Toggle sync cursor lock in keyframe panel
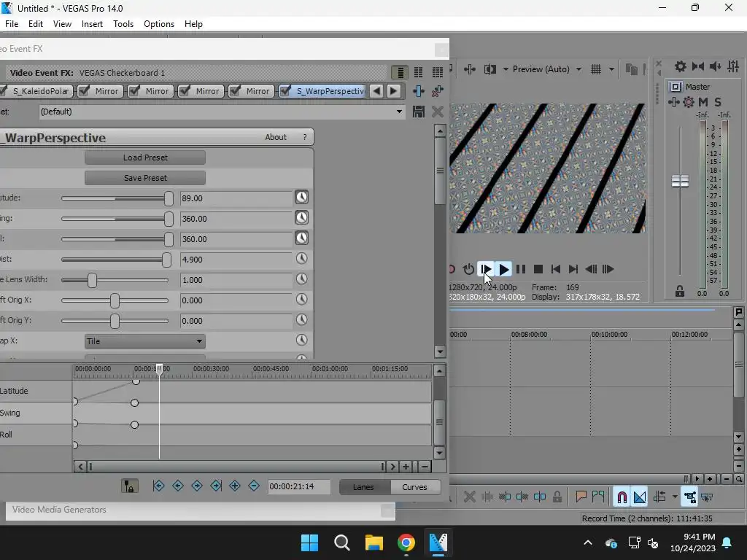Image resolution: width=747 pixels, height=560 pixels. pyautogui.click(x=129, y=486)
